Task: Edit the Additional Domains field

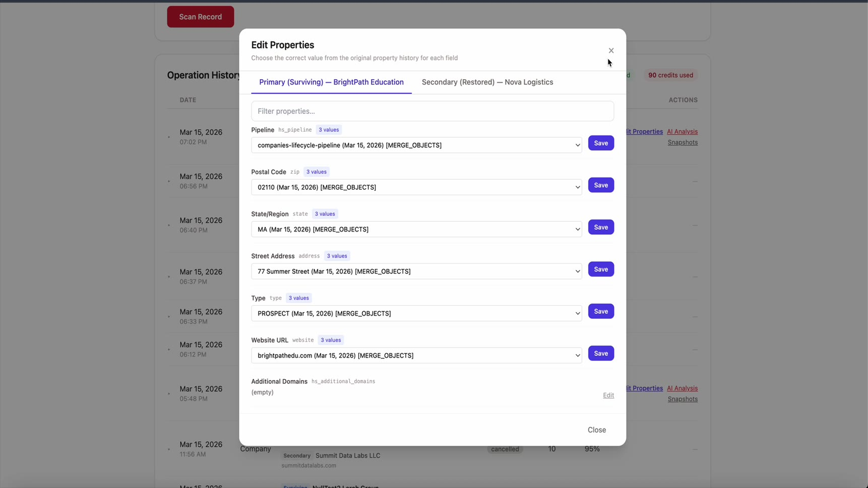Action: pyautogui.click(x=608, y=395)
